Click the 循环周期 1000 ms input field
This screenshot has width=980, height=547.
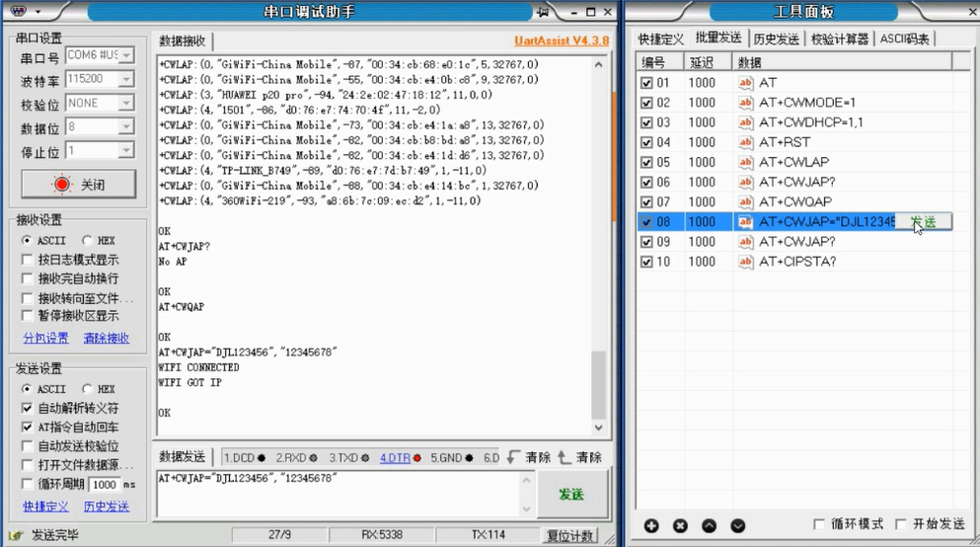pos(104,485)
